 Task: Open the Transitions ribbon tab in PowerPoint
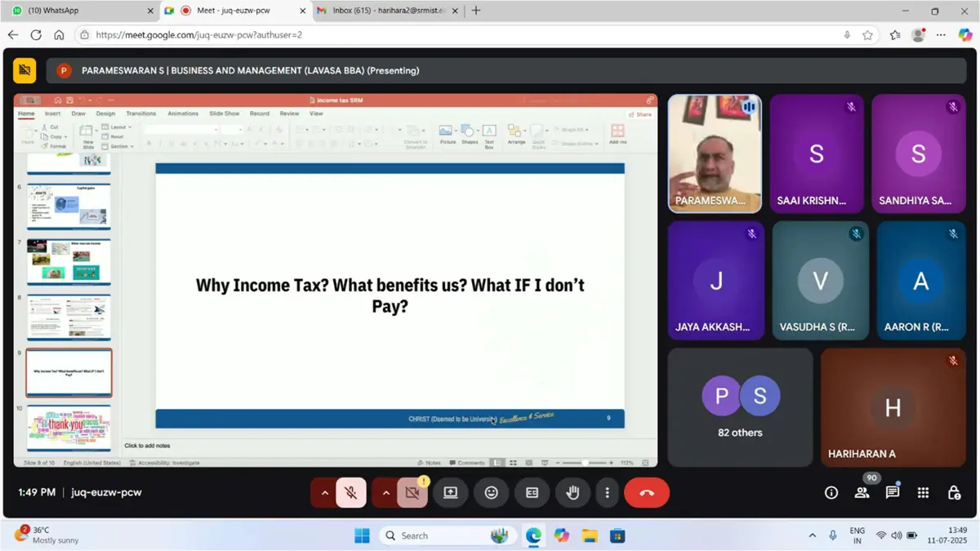tap(141, 113)
